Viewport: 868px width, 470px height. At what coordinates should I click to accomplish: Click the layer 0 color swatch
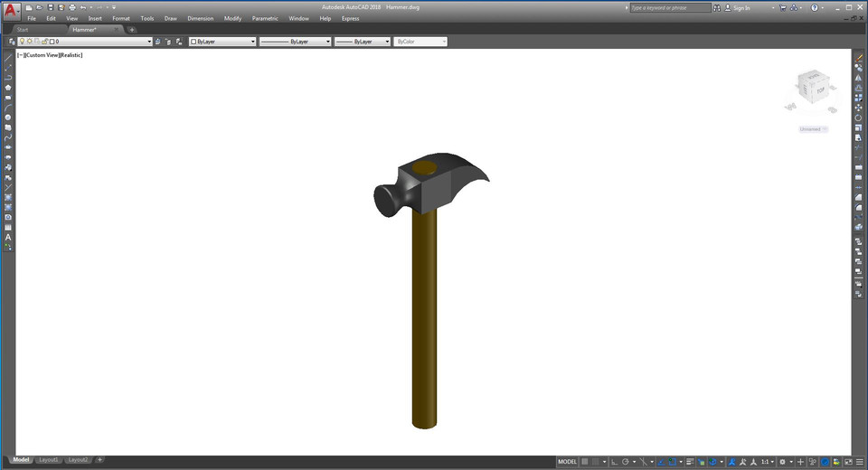pyautogui.click(x=52, y=42)
